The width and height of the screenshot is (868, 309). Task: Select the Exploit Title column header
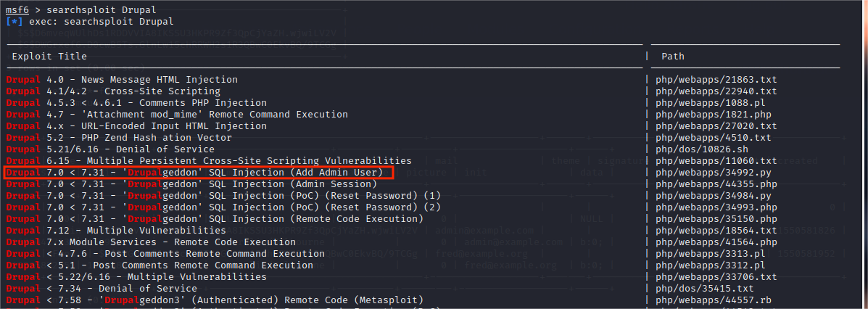tap(49, 57)
